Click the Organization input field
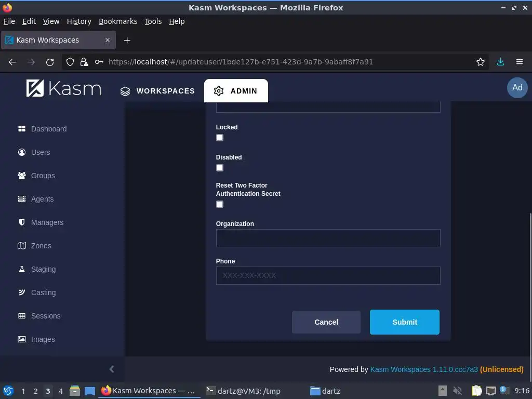This screenshot has width=532, height=399. tap(328, 238)
